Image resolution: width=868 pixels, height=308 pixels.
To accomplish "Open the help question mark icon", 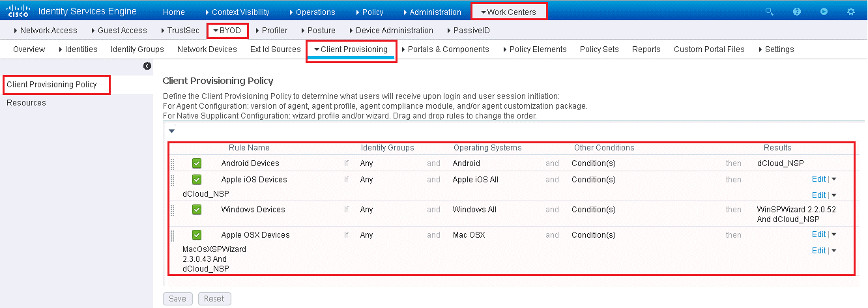I will pos(797,12).
